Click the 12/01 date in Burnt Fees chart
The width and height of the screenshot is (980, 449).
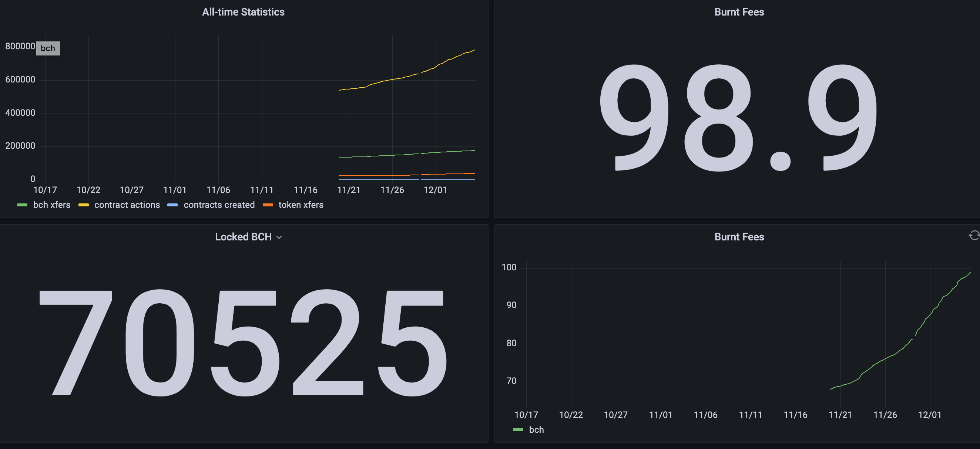[930, 415]
